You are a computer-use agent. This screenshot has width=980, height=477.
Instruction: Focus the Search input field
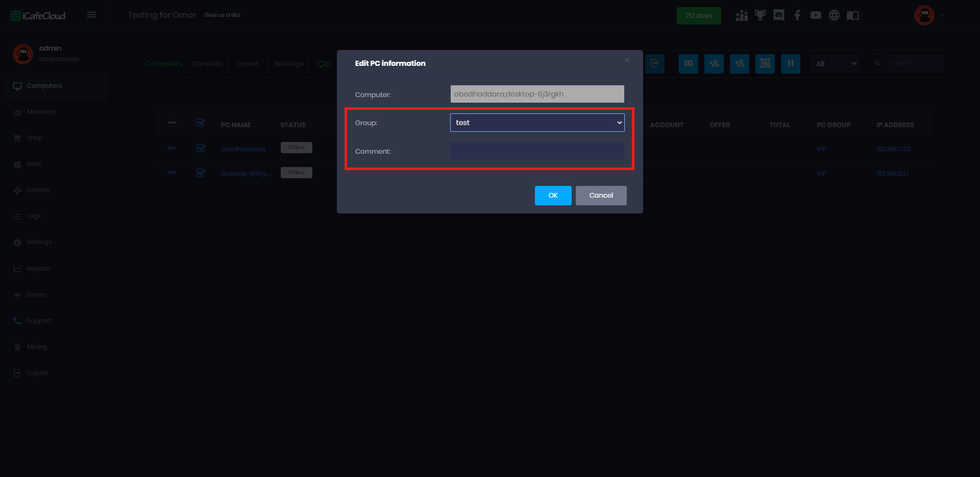pos(915,64)
